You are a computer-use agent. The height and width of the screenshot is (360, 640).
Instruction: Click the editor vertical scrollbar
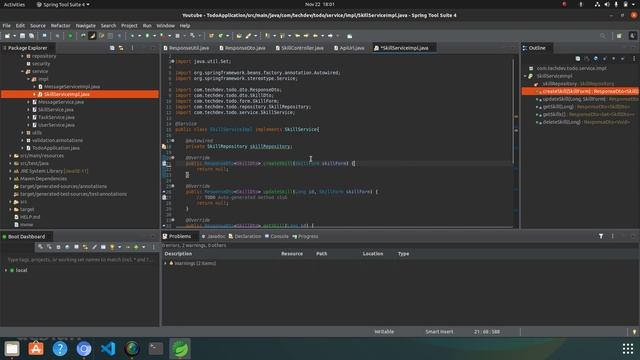click(513, 110)
